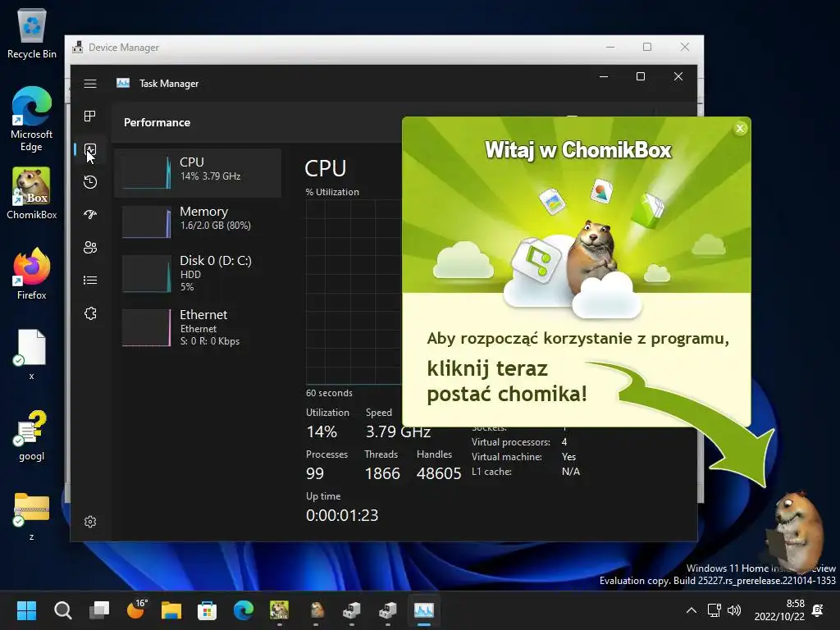Open volume control in system tray
The height and width of the screenshot is (630, 840).
734,610
